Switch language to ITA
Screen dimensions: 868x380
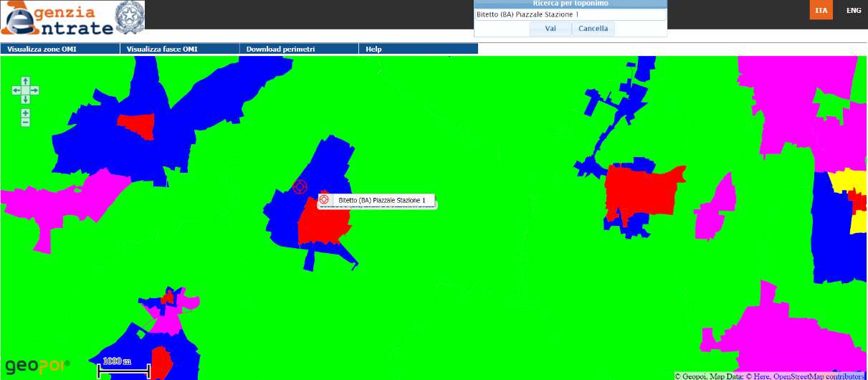click(821, 10)
